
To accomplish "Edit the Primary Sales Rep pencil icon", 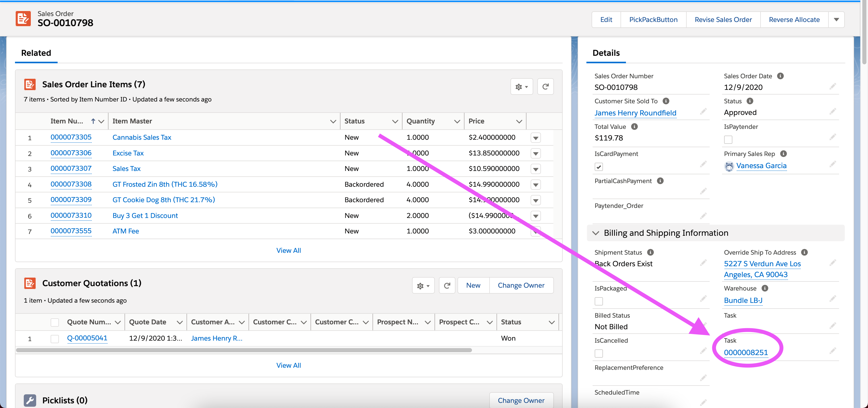I will pos(833,164).
